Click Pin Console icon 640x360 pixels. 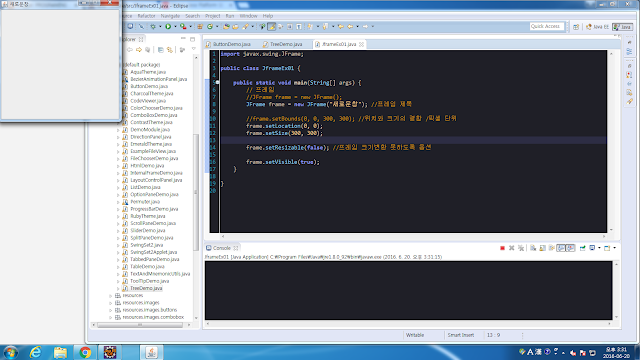(x=582, y=248)
